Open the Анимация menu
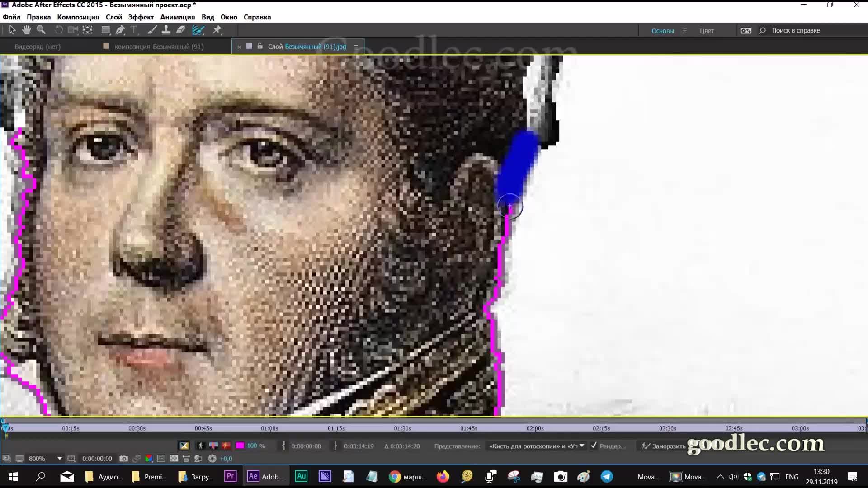Screen dimensions: 868x488 point(177,17)
